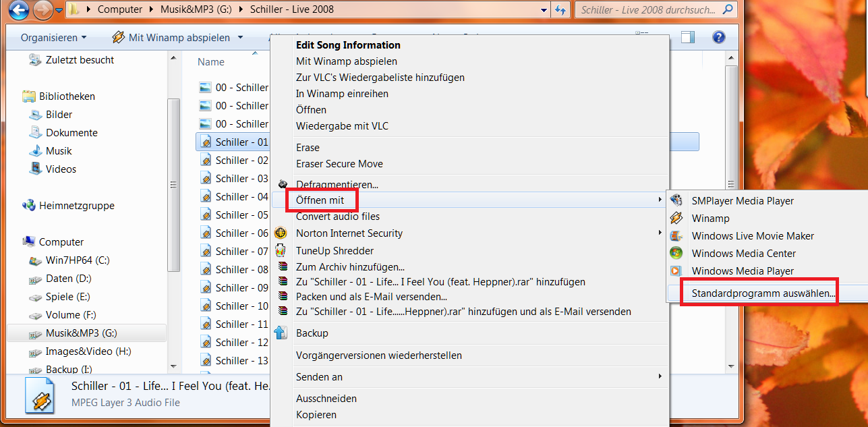
Task: Open the Organisieren menu
Action: coord(53,37)
